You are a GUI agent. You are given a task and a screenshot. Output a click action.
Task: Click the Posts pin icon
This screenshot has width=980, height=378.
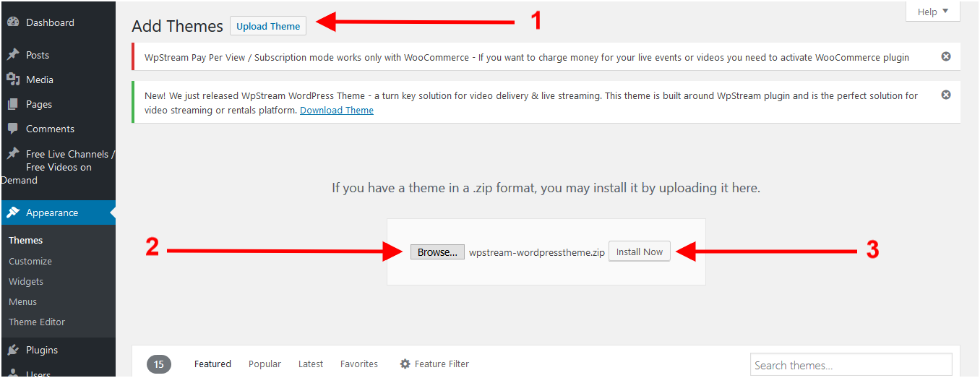(x=13, y=55)
